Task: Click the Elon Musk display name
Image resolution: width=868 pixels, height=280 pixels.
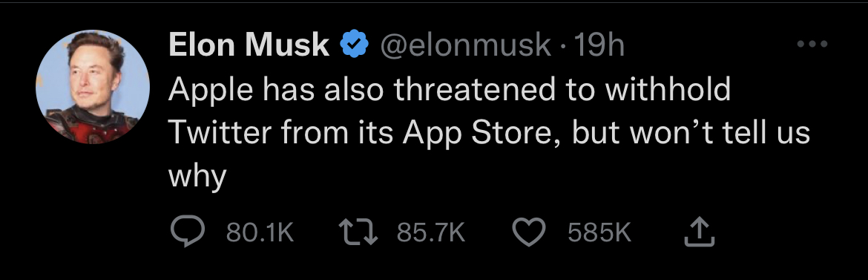Action: (x=249, y=45)
